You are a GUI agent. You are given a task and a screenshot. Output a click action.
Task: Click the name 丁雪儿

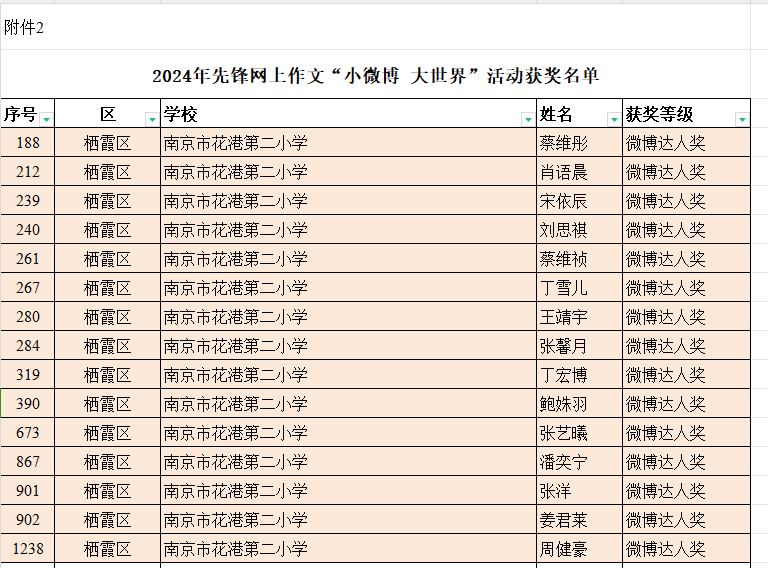pos(563,288)
